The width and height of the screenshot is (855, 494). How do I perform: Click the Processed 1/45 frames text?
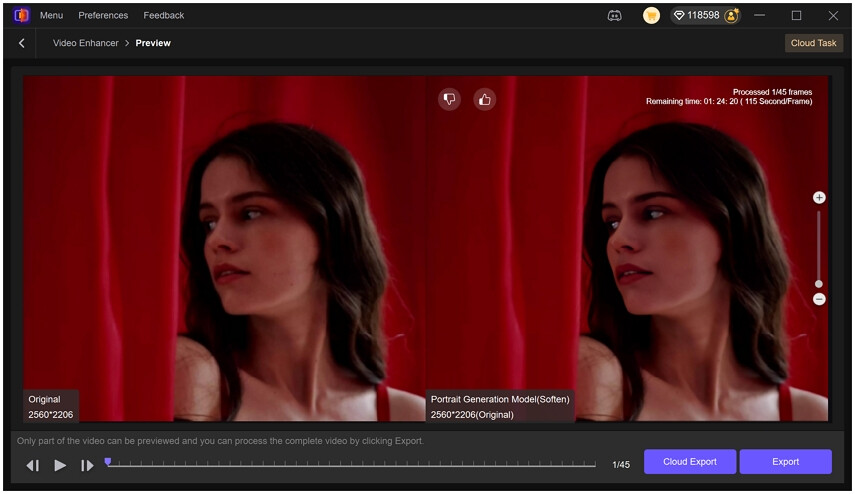click(772, 92)
